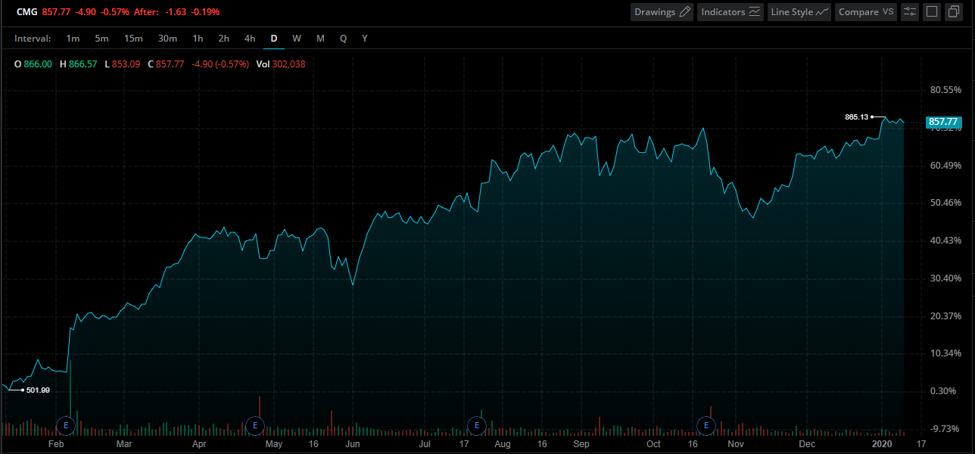Click the 2020 date label
975x454 pixels.
[x=882, y=444]
